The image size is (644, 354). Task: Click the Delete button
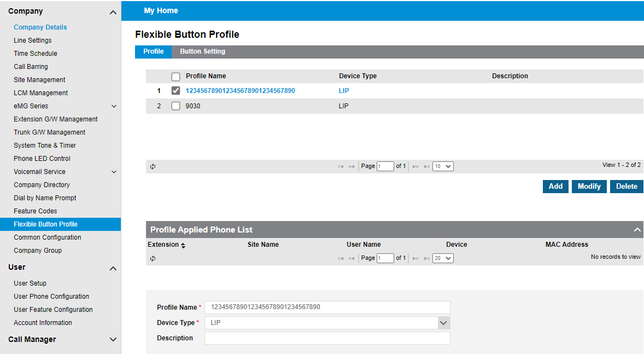click(627, 187)
